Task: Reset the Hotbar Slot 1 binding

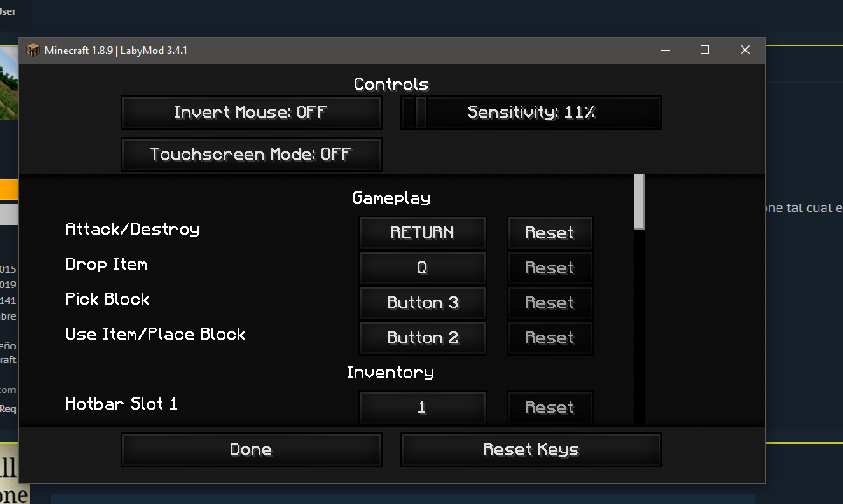Action: (550, 408)
